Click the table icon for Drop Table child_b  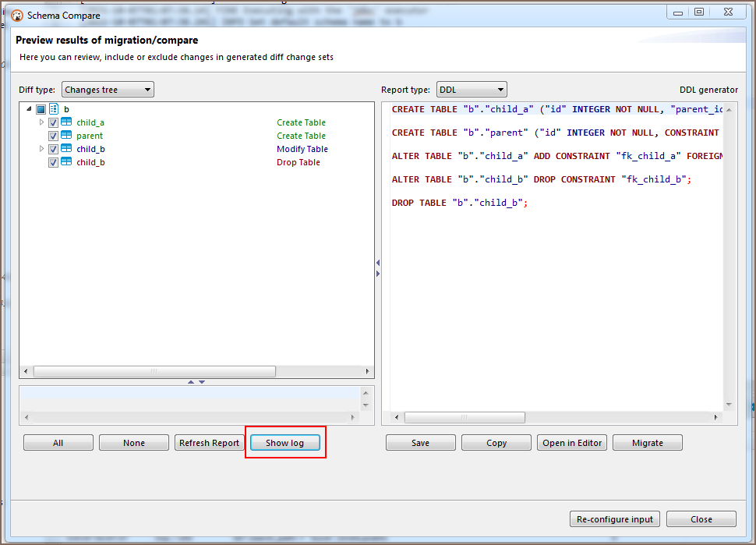pos(66,162)
